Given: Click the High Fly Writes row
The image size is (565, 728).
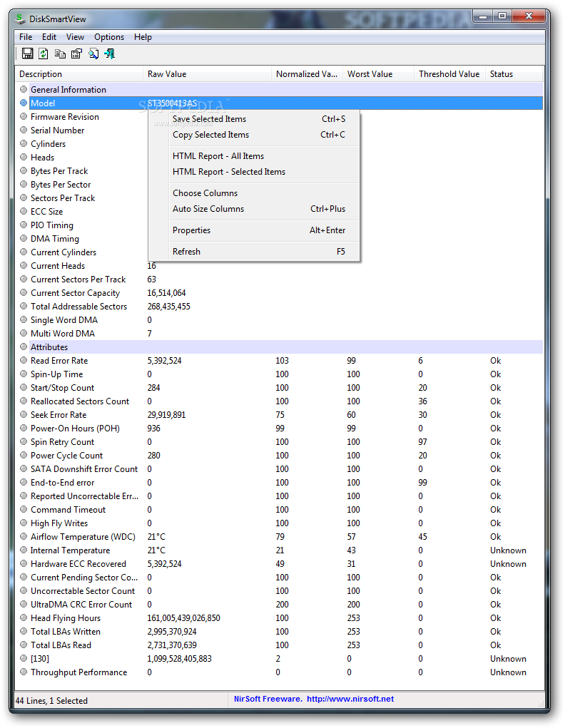Looking at the screenshot, I should [x=279, y=523].
